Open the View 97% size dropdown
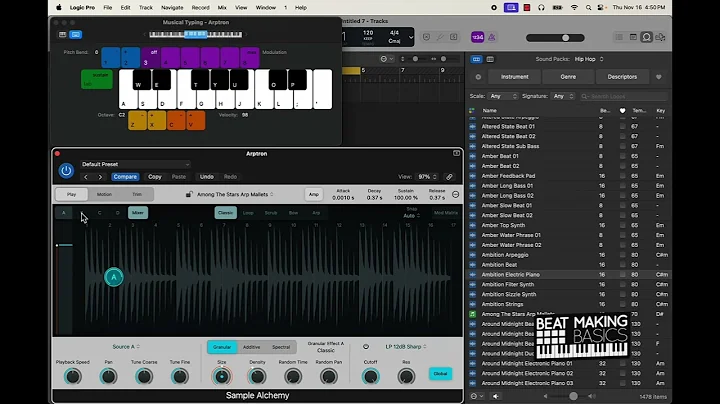Image resolution: width=720 pixels, height=404 pixels. [x=427, y=177]
